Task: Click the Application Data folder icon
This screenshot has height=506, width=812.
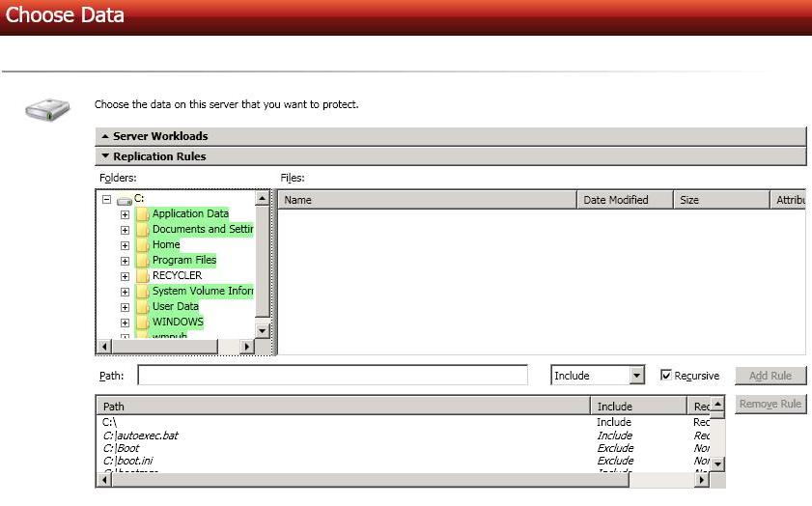Action: click(142, 214)
